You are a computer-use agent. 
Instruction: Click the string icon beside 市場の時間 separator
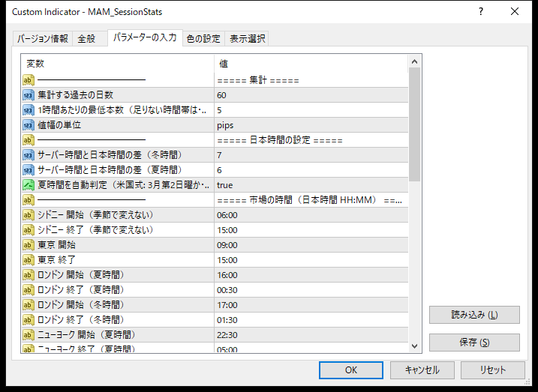(29, 200)
